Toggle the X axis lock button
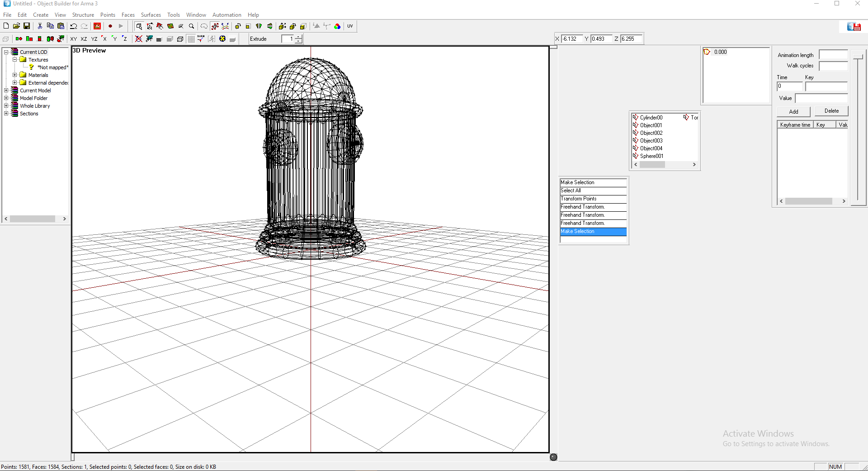 pos(104,39)
